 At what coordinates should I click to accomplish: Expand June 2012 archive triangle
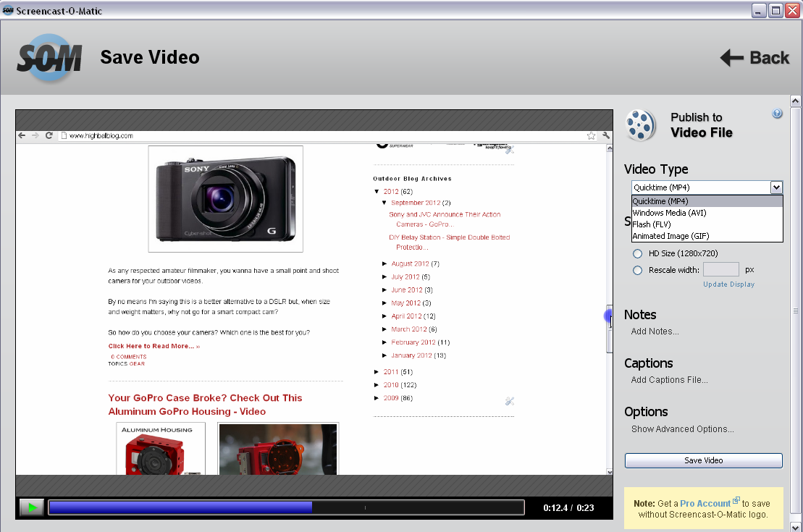[384, 290]
